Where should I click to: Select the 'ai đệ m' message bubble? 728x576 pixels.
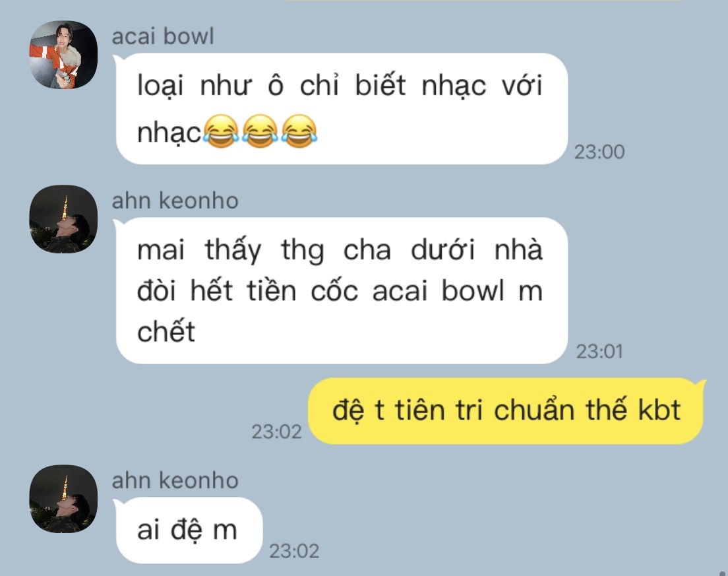click(189, 530)
